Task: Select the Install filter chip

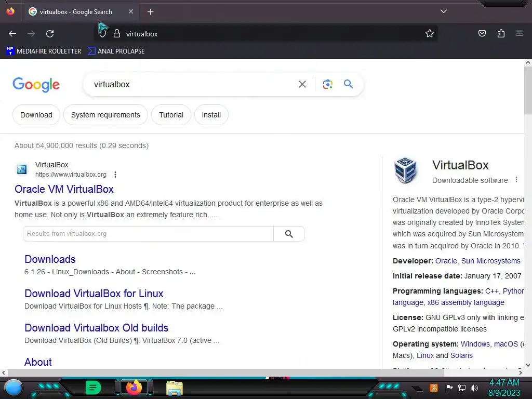Action: tap(211, 115)
